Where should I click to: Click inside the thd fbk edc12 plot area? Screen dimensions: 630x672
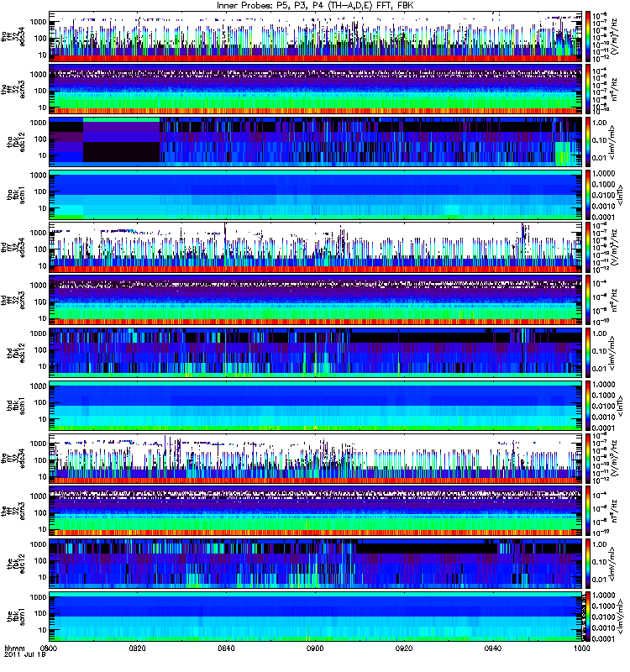point(315,353)
